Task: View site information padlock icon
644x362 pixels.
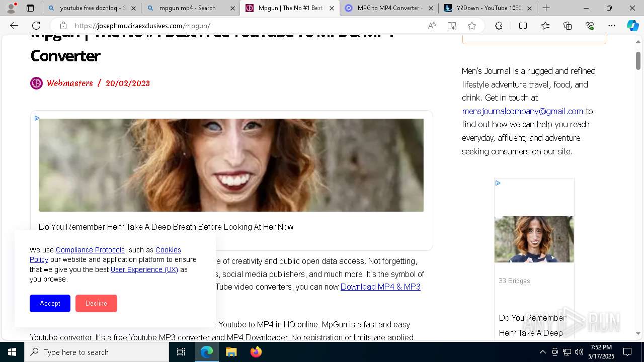Action: point(63,26)
